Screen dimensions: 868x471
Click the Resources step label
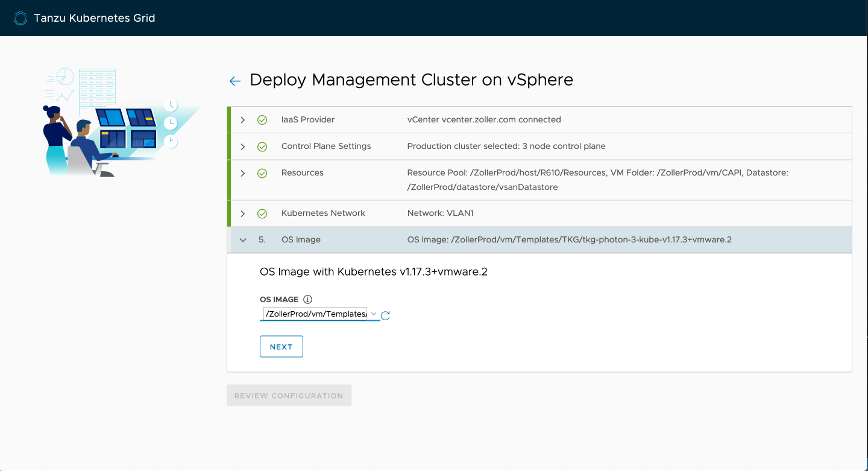click(303, 173)
